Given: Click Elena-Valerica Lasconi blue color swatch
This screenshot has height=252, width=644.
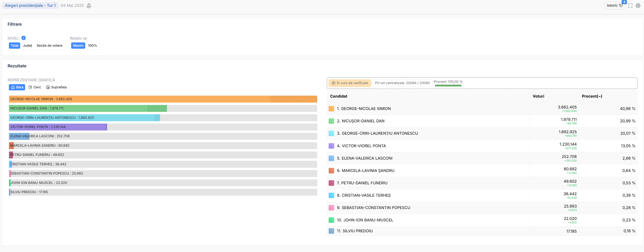Looking at the screenshot, I should click(x=331, y=158).
